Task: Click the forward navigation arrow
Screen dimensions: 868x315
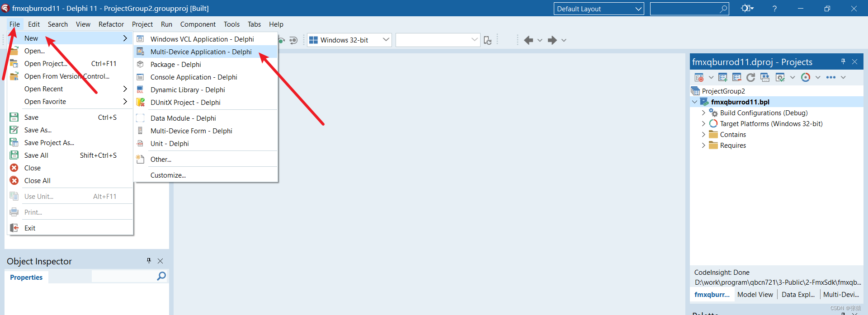Action: (x=552, y=40)
